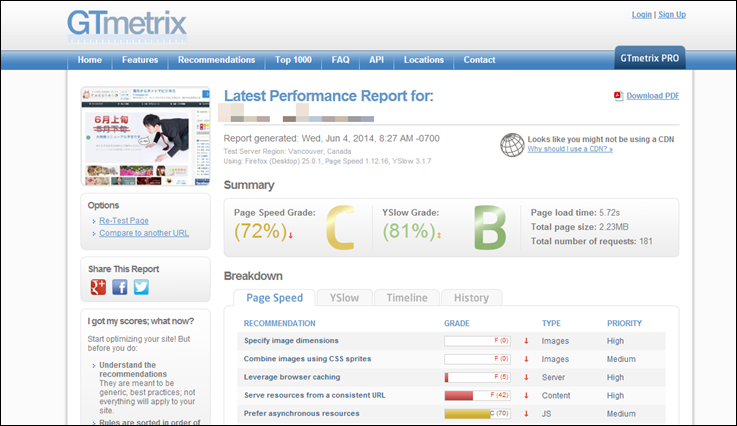The height and width of the screenshot is (426, 737).
Task: Click the Re-Test Page link
Action: point(124,220)
